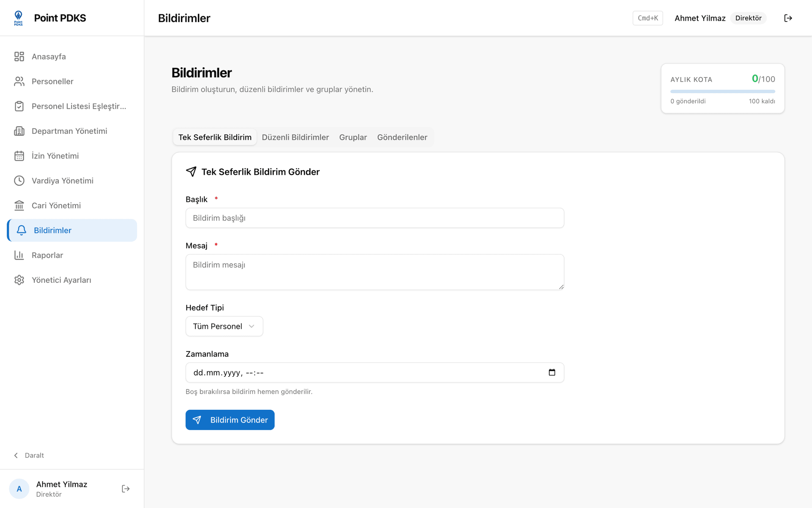This screenshot has height=508, width=812.
Task: Click the AYLIK KOTA label
Action: [x=691, y=80]
